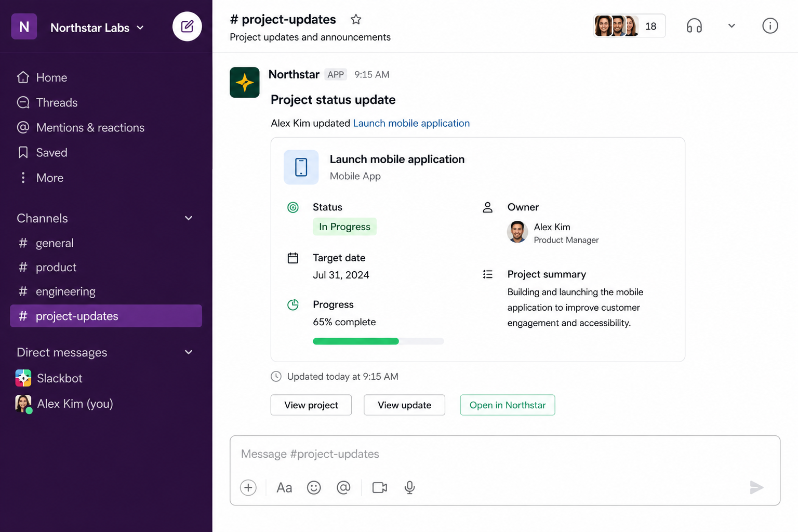Collapse the Channels section

[189, 218]
